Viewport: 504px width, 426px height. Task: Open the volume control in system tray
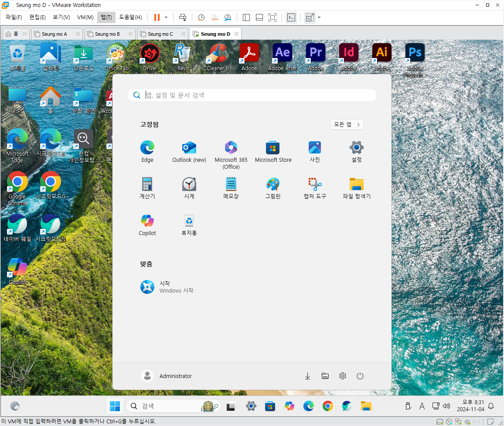pyautogui.click(x=446, y=406)
